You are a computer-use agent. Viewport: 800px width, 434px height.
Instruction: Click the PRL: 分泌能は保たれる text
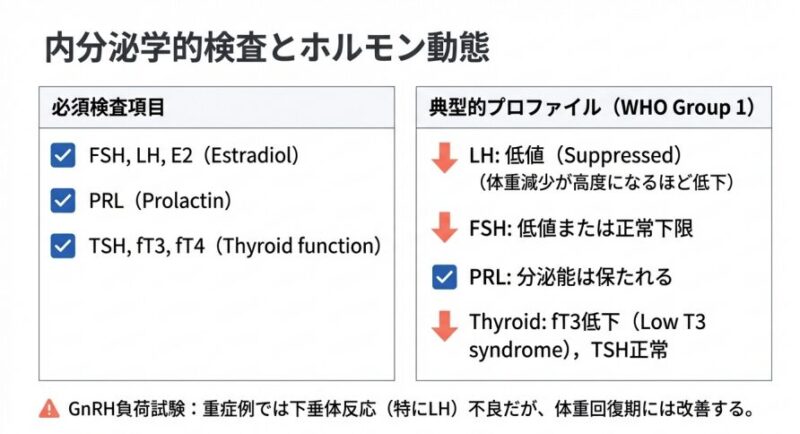click(x=570, y=277)
